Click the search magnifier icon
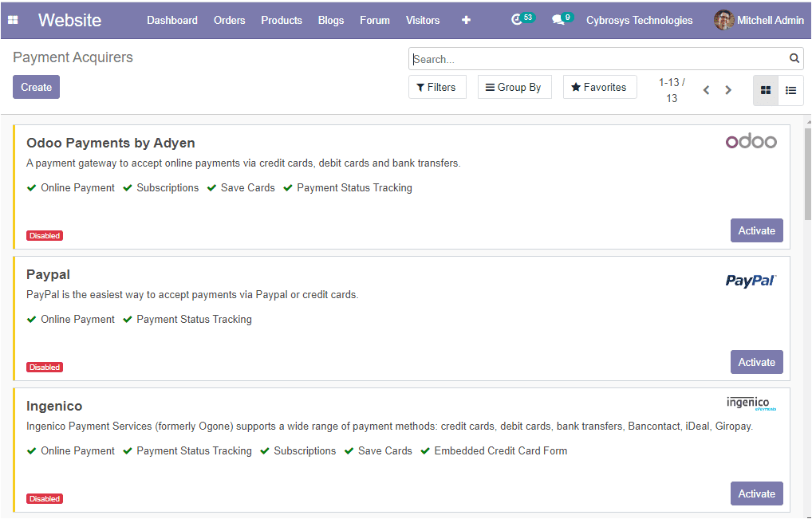Screen dimensions: 812x519 coord(794,58)
